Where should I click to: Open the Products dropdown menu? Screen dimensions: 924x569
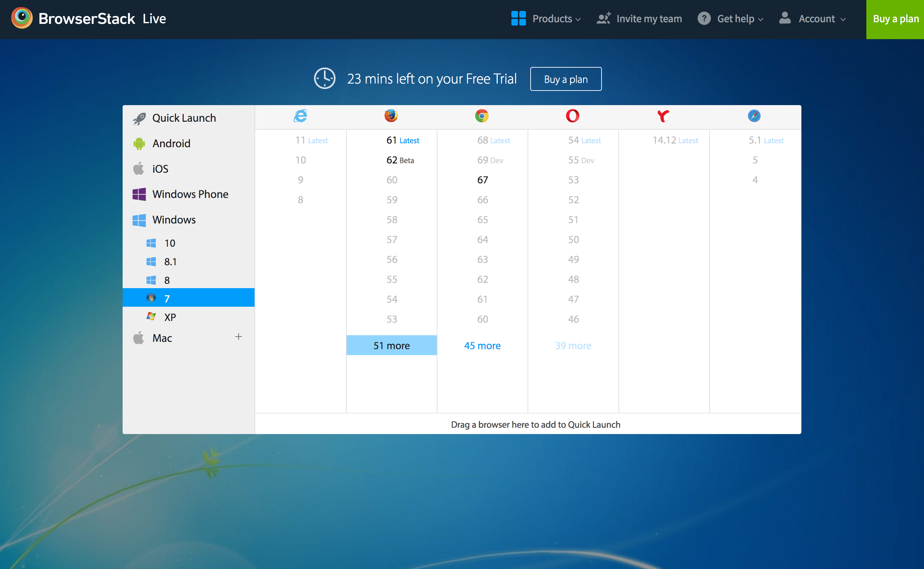click(546, 19)
